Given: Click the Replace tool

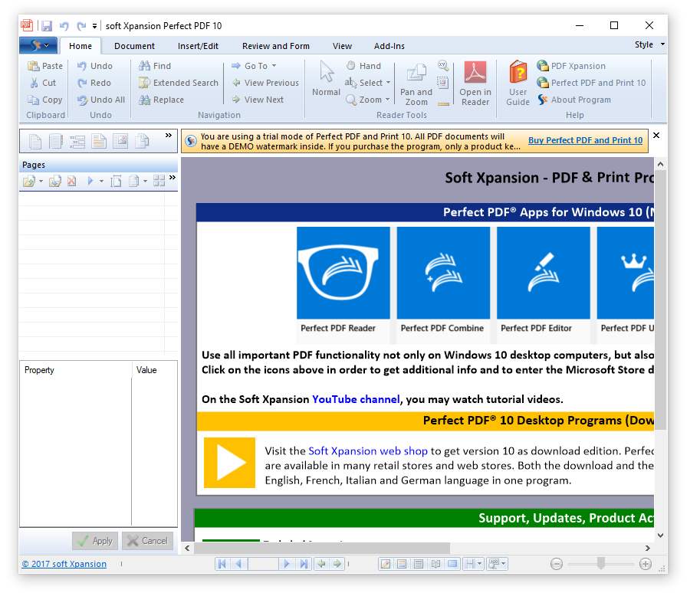Looking at the screenshot, I should click(161, 100).
